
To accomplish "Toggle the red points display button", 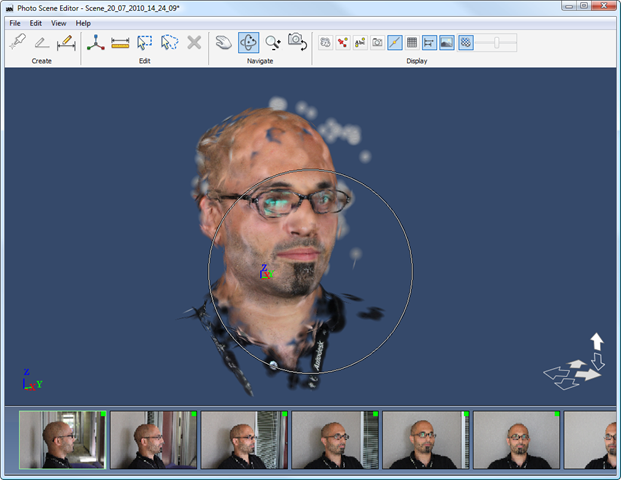I will point(343,42).
